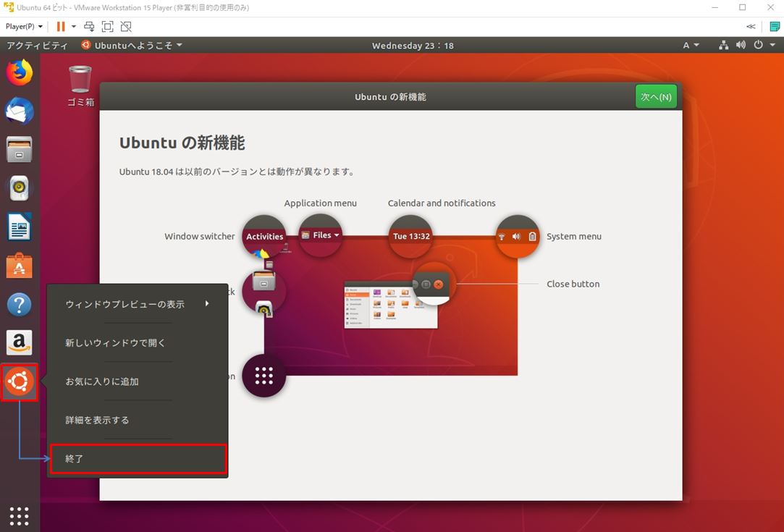Click the VMware collapse toolbar chevrons
The image size is (784, 532).
click(x=751, y=27)
